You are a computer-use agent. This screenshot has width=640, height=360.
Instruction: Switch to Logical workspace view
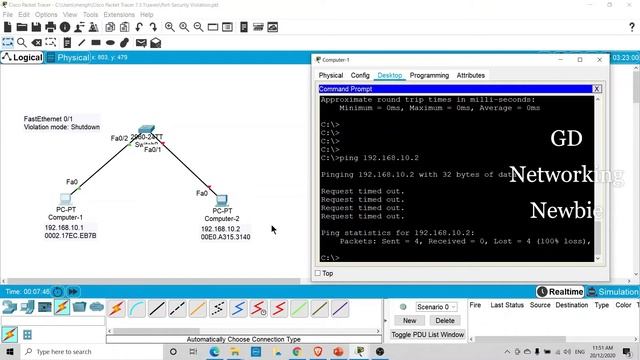[x=22, y=58]
